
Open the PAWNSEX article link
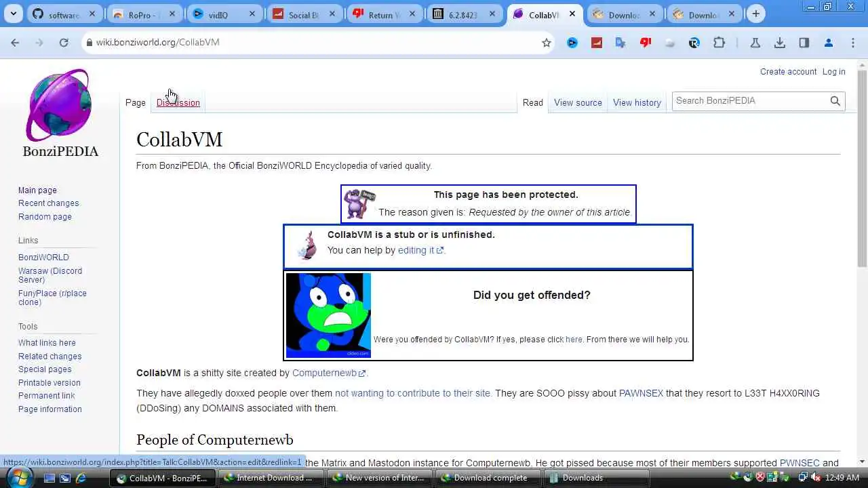(x=641, y=393)
